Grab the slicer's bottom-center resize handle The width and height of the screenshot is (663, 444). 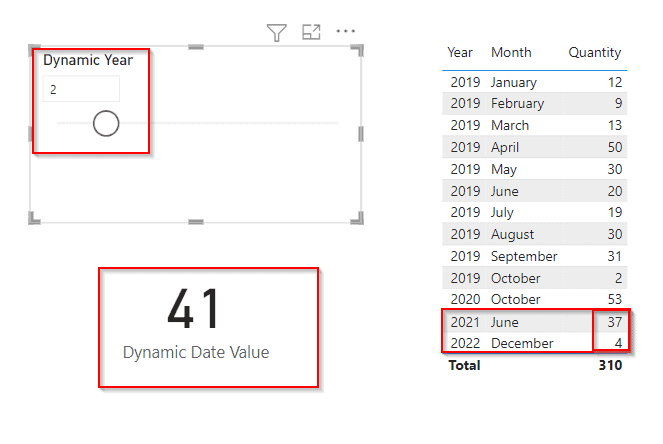point(196,222)
